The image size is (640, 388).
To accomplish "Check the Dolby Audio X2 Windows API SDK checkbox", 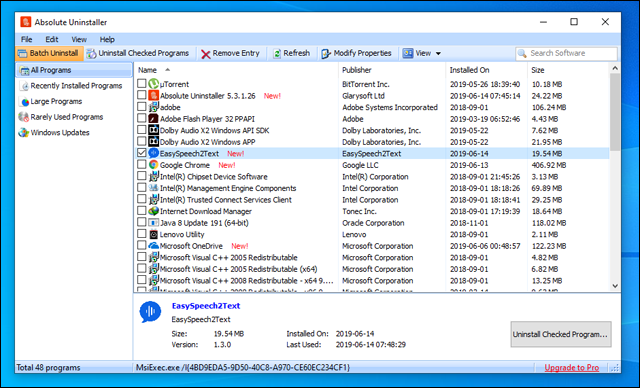I will [x=142, y=130].
